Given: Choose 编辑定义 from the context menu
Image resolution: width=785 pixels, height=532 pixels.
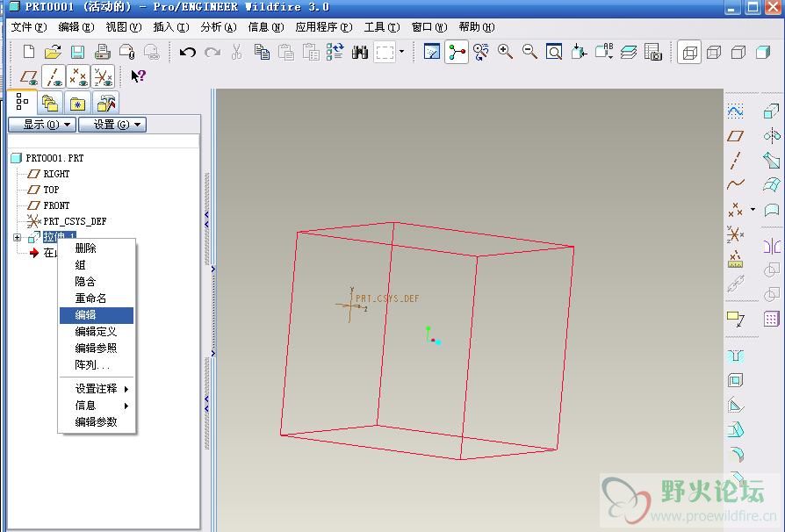Looking at the screenshot, I should 97,331.
